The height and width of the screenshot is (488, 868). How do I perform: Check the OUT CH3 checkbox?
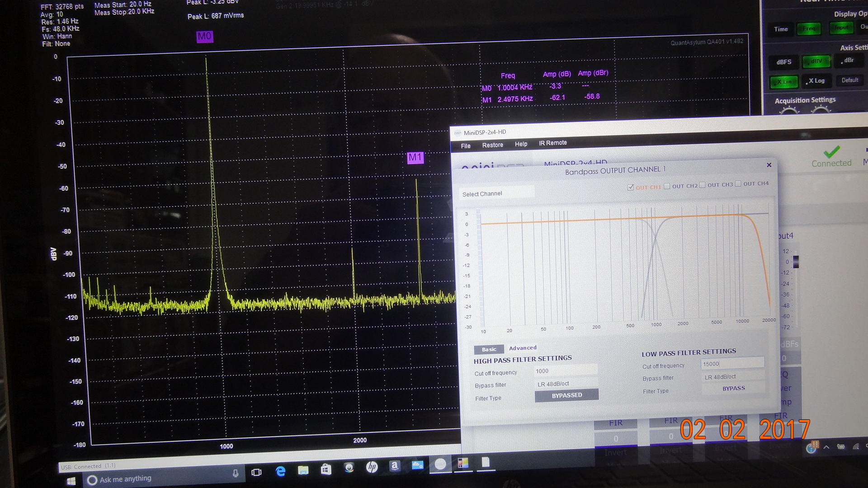[703, 185]
